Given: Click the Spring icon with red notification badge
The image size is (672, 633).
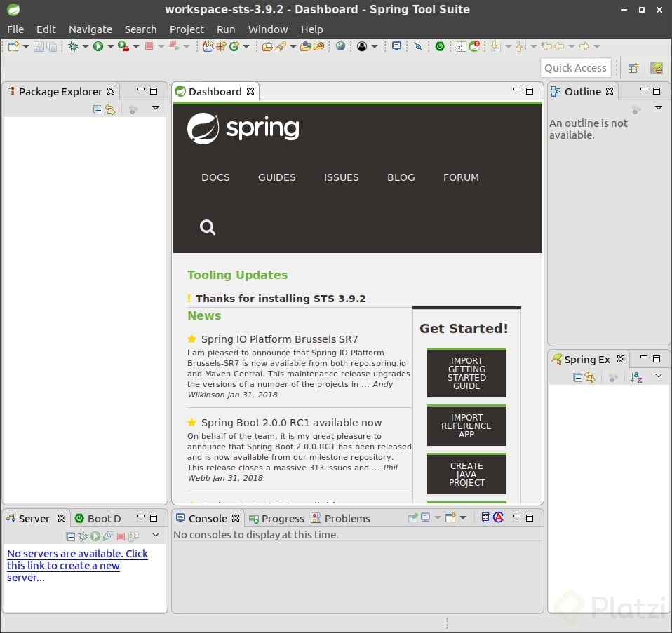Looking at the screenshot, I should [x=474, y=46].
